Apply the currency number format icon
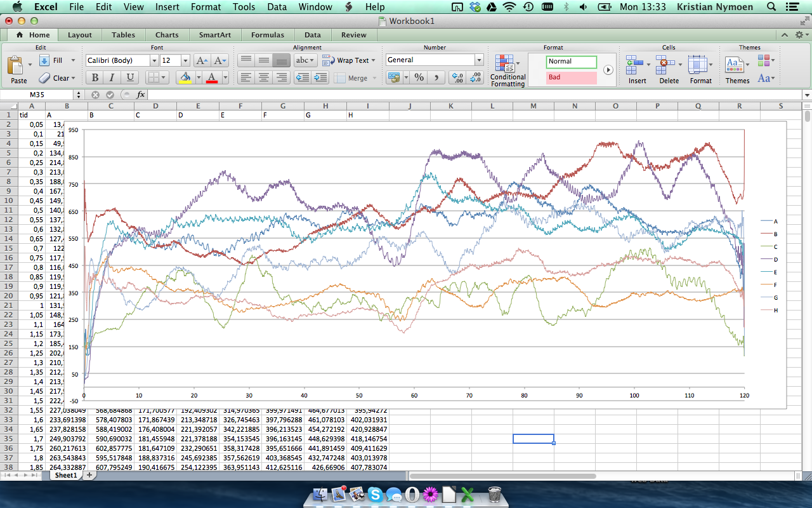Image resolution: width=812 pixels, height=508 pixels. pos(394,77)
